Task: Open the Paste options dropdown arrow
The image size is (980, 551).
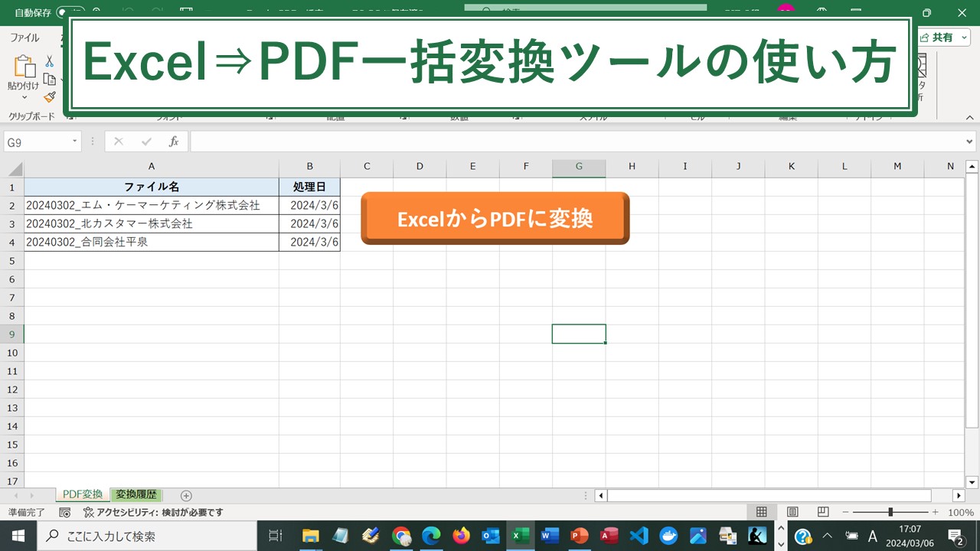Action: [x=24, y=97]
